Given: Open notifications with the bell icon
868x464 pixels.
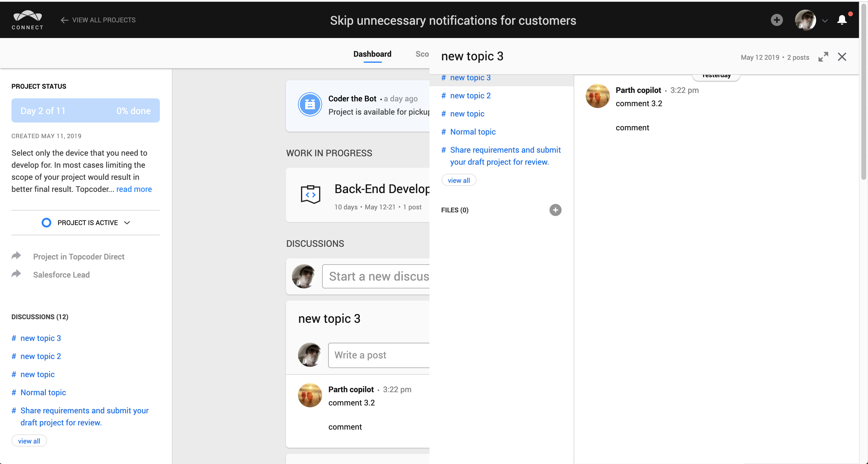Looking at the screenshot, I should pyautogui.click(x=842, y=20).
